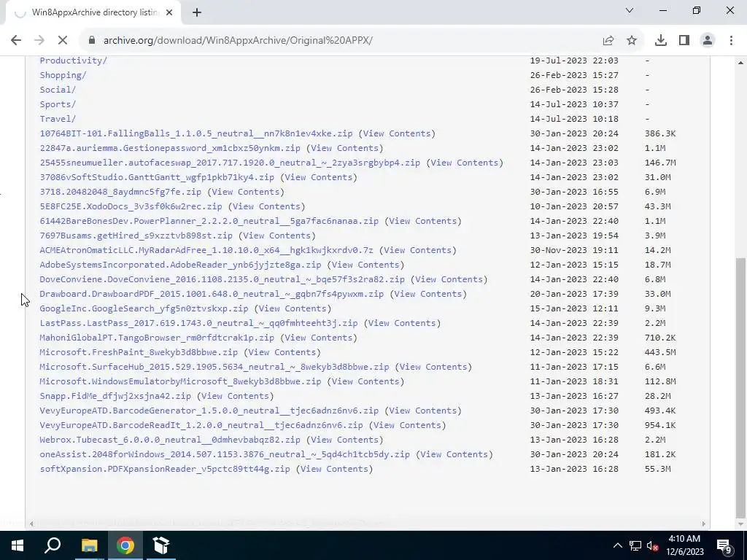This screenshot has height=560, width=747.
Task: Download the AdobeReader zip file
Action: click(x=181, y=265)
